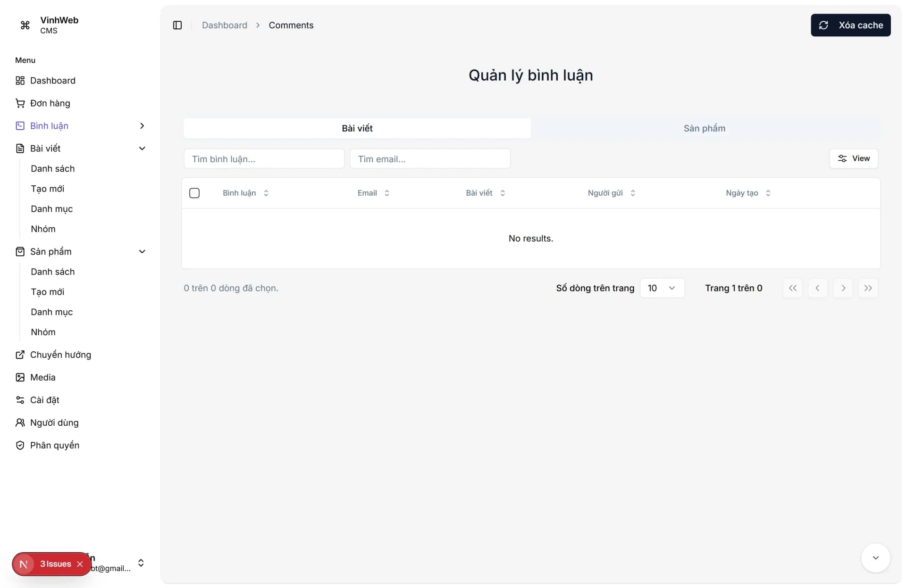
Task: Open Người dùng user management
Action: [x=54, y=422]
